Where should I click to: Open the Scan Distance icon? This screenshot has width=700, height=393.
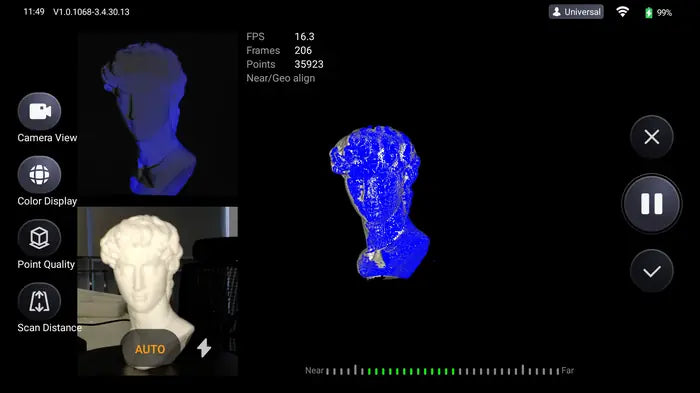[39, 301]
